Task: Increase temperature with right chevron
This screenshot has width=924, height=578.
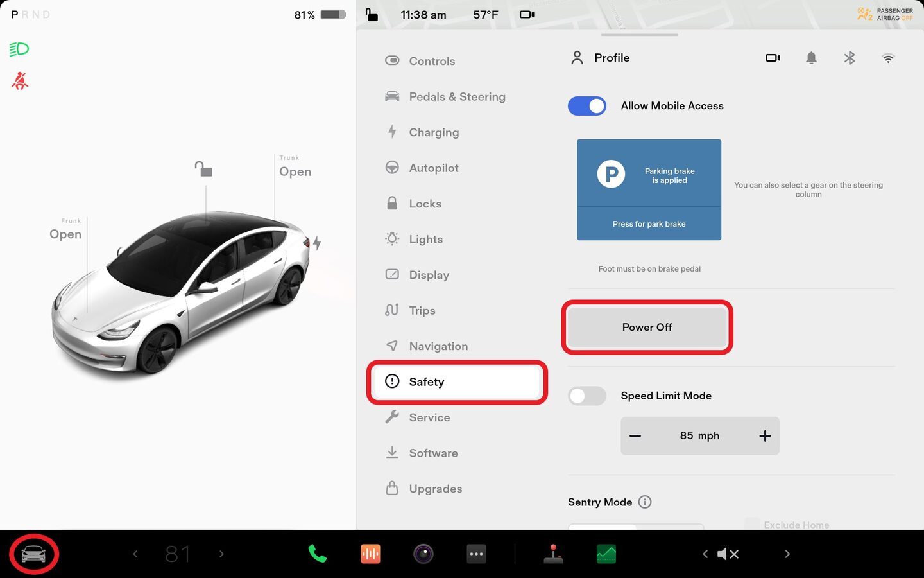Action: 221,554
